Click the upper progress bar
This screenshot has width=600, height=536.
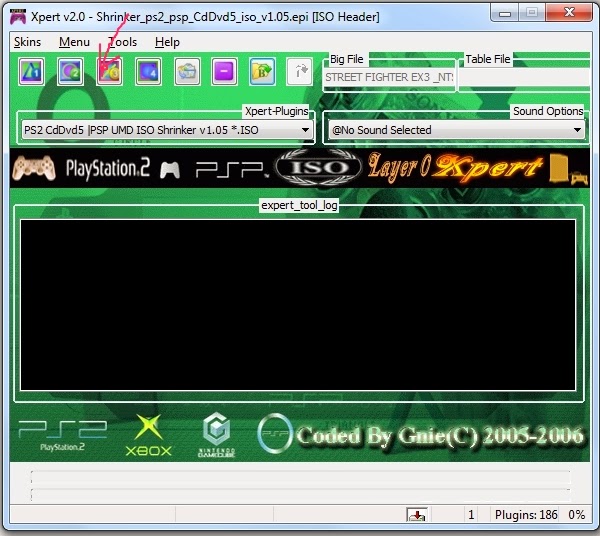(300, 477)
